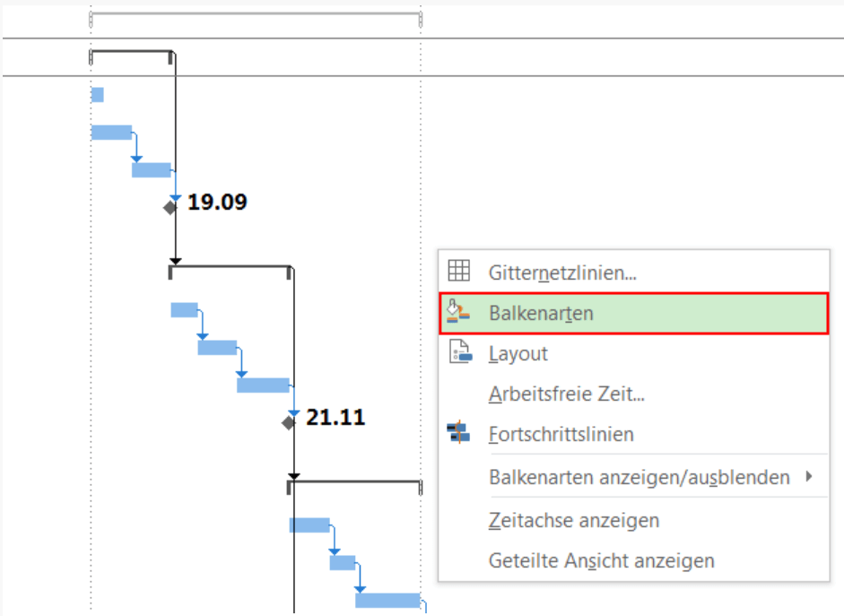Click the bottom-most blue task bar

point(387,600)
